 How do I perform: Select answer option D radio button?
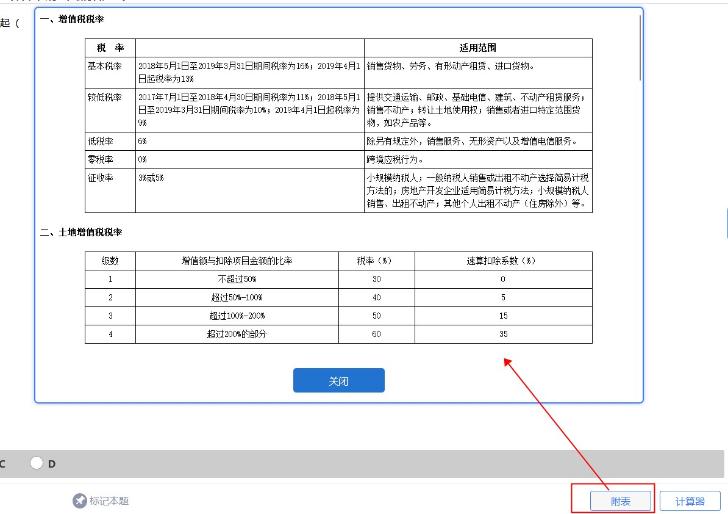(36, 463)
